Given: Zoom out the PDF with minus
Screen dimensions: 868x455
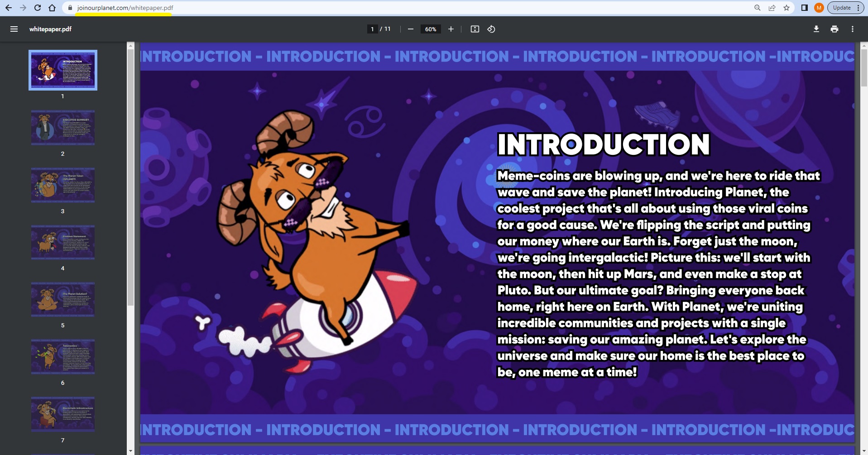Looking at the screenshot, I should coord(411,29).
